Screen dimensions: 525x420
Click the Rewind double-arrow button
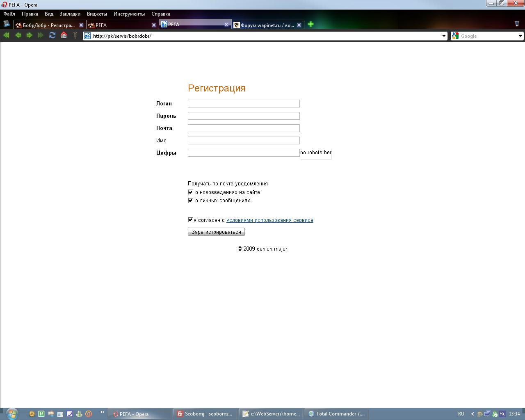click(x=7, y=36)
